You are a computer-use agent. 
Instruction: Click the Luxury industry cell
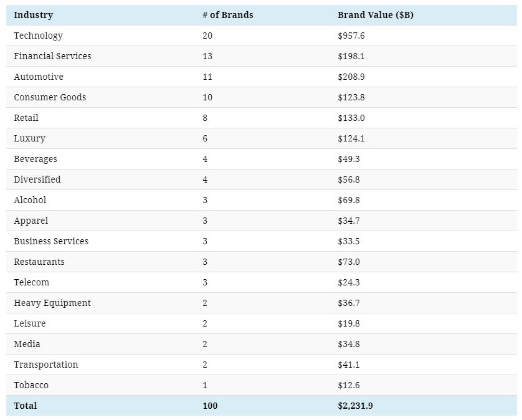tap(29, 138)
